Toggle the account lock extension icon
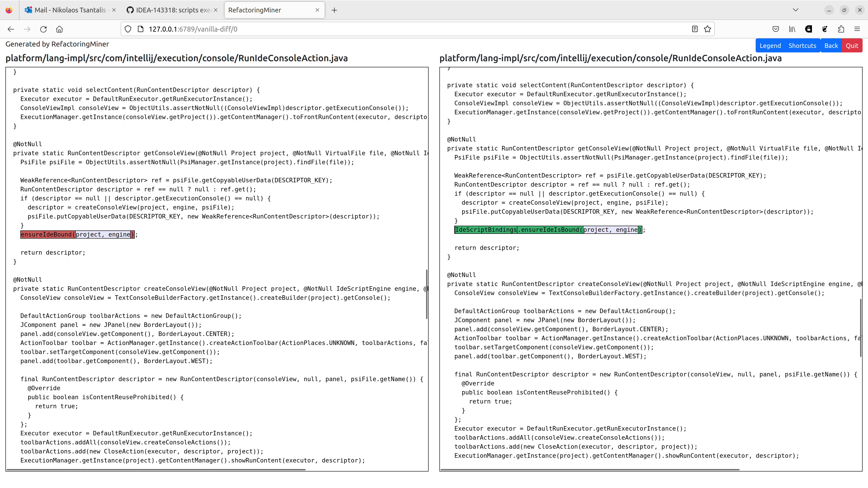Viewport: 868px width, 488px height. point(808,29)
